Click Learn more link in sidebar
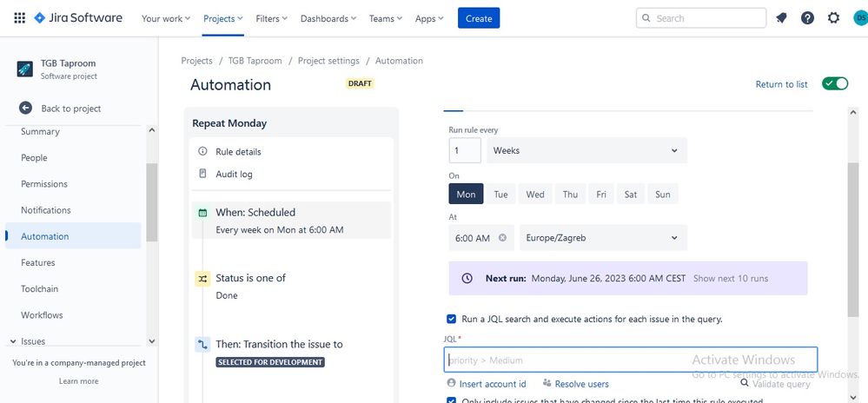Viewport: 868px width, 403px height. 78,381
